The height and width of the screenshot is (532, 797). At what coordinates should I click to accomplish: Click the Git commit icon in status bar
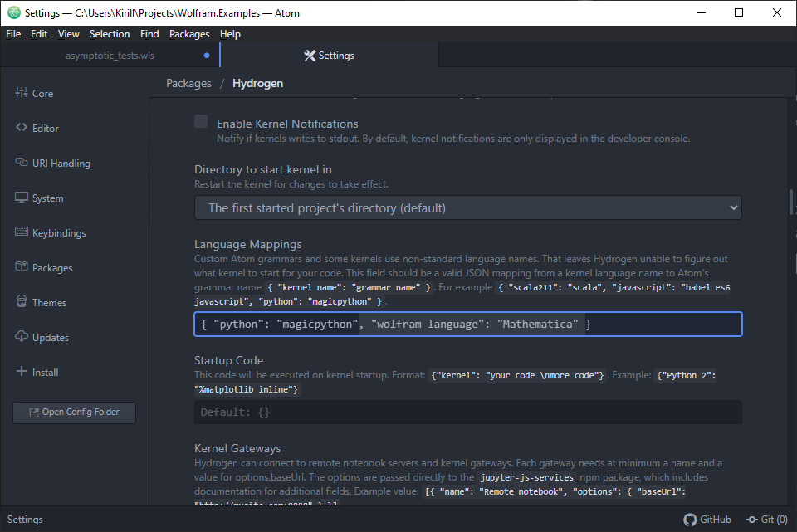[752, 520]
